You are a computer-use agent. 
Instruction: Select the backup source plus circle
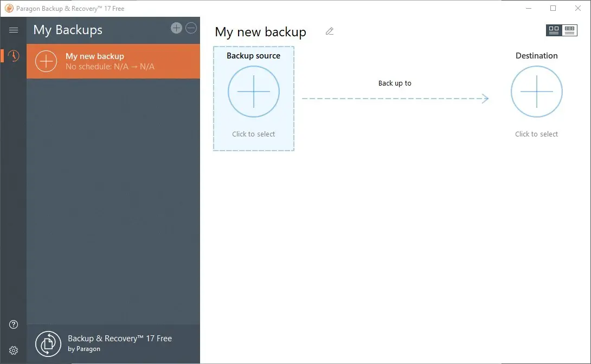point(254,92)
